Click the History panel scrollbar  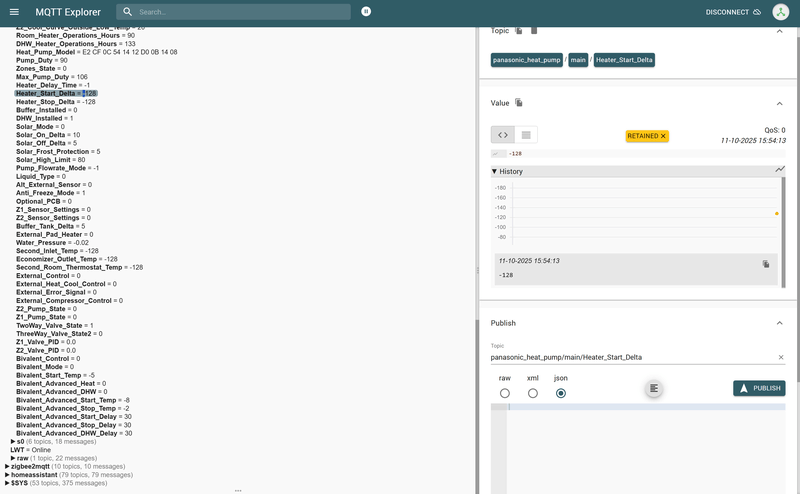783,232
